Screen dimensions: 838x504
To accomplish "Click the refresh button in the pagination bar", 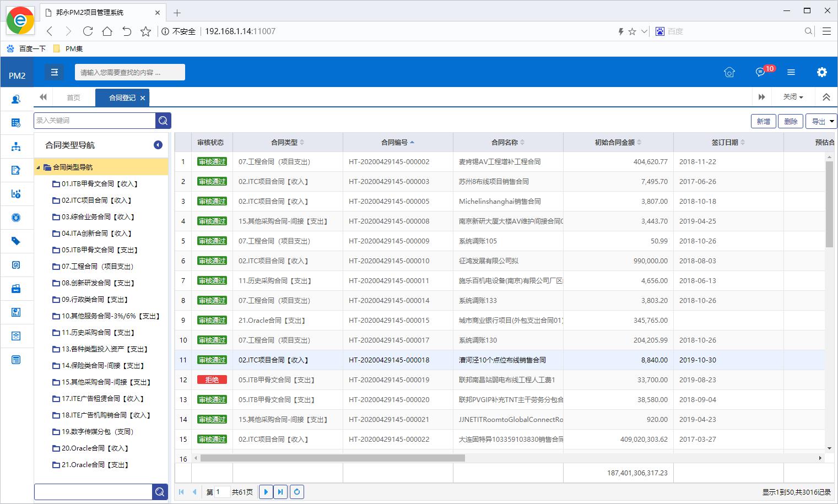I will [297, 492].
